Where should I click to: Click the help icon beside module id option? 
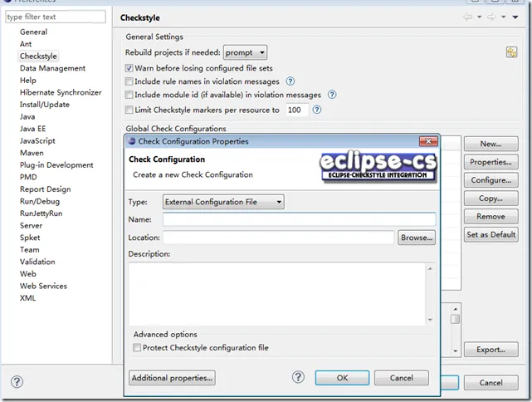(332, 95)
